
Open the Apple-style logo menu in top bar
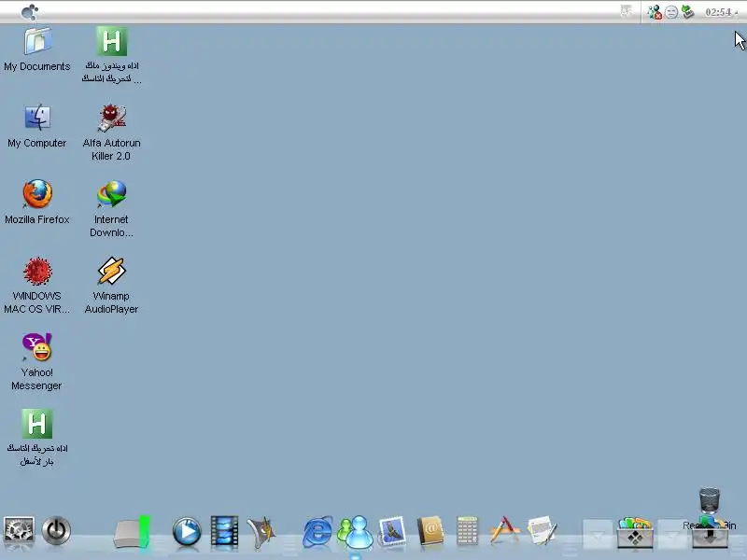pyautogui.click(x=30, y=11)
